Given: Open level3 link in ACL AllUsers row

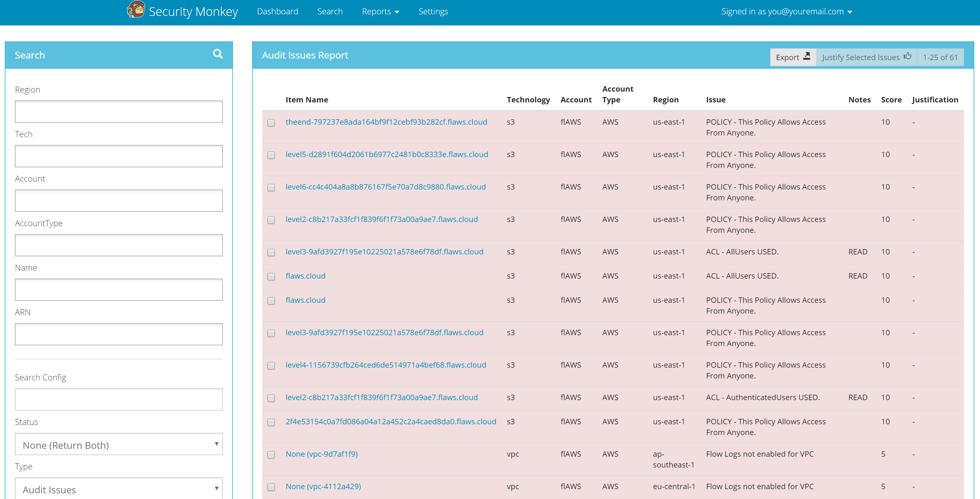Looking at the screenshot, I should pyautogui.click(x=384, y=252).
